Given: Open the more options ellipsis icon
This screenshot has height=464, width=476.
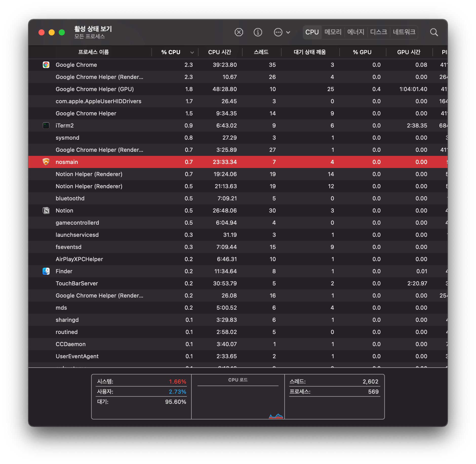Looking at the screenshot, I should pyautogui.click(x=278, y=32).
